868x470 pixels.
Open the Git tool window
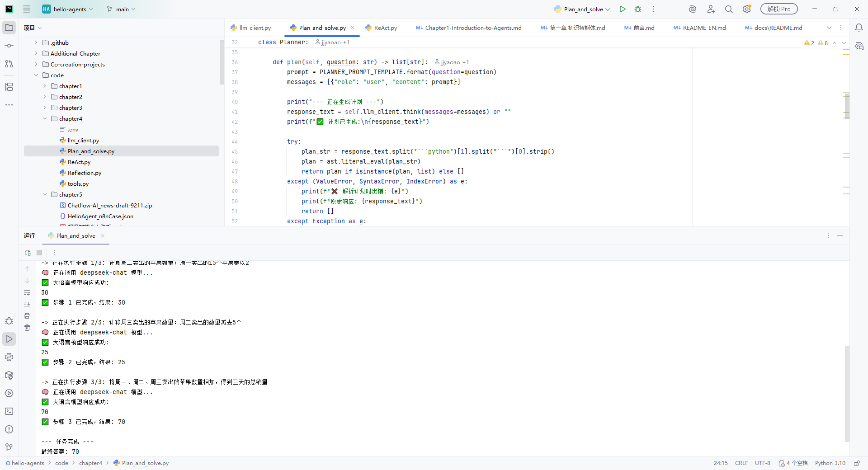coord(9,447)
